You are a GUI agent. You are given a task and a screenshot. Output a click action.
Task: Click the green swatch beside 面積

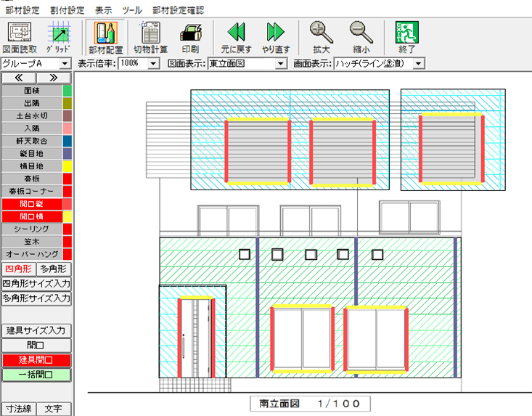click(67, 91)
